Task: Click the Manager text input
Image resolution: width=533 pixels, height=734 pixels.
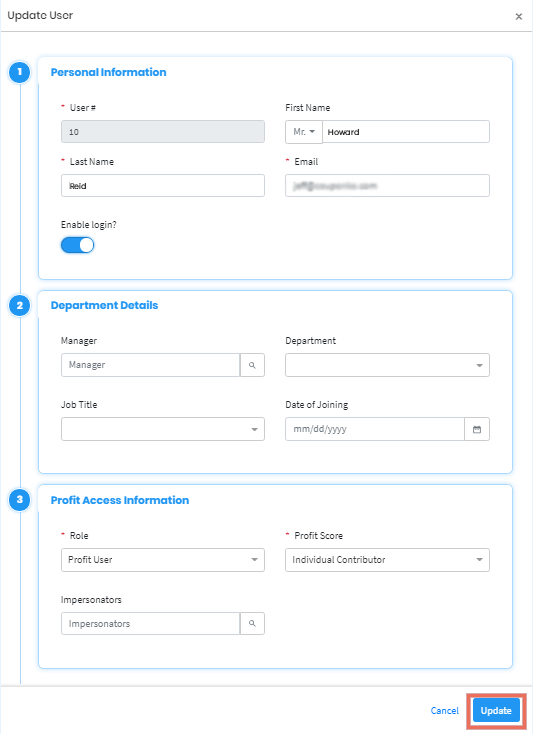Action: [x=151, y=365]
